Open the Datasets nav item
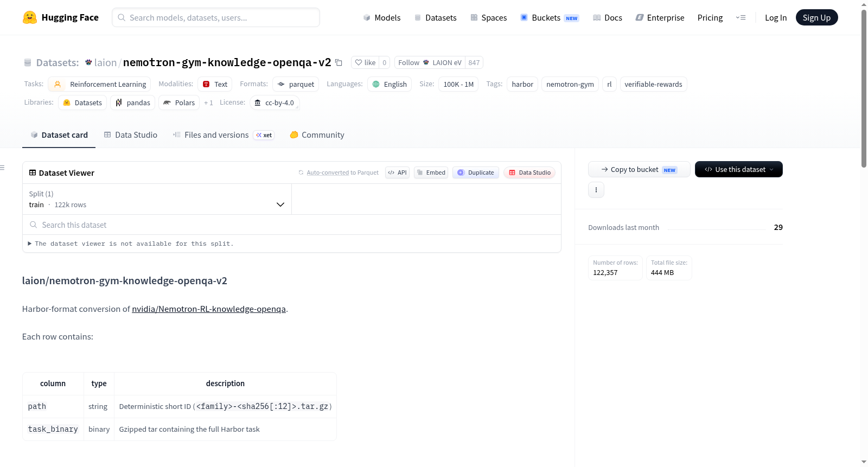 [436, 18]
